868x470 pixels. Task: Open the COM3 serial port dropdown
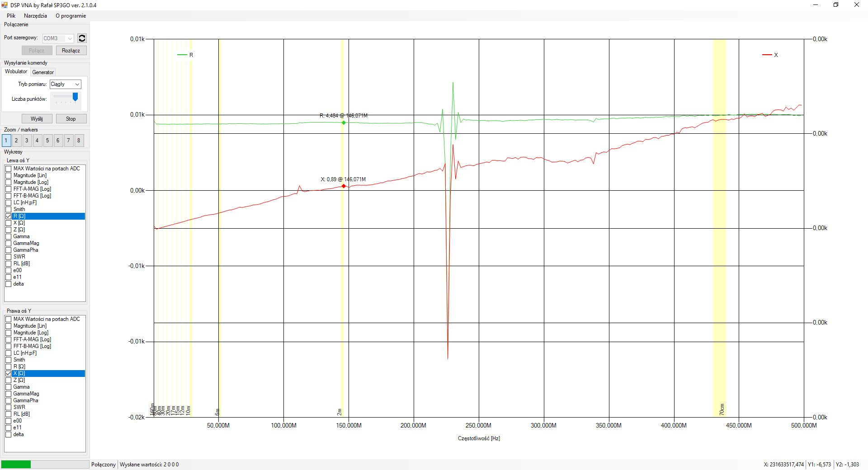[x=58, y=38]
